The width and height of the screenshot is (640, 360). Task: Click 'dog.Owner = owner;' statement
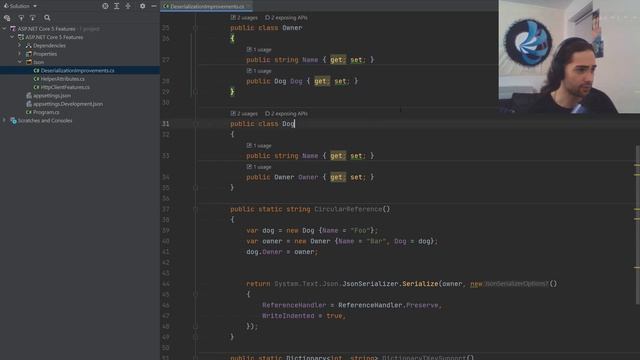[x=282, y=252]
